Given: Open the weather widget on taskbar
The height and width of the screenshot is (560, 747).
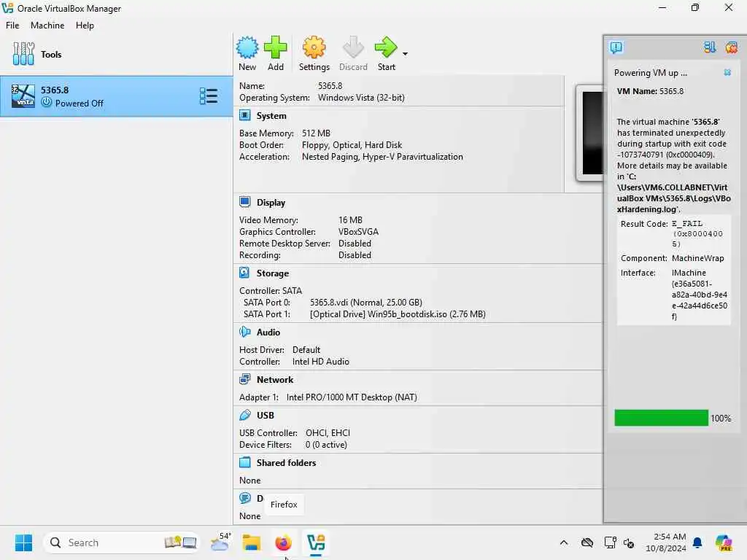Looking at the screenshot, I should [x=220, y=542].
